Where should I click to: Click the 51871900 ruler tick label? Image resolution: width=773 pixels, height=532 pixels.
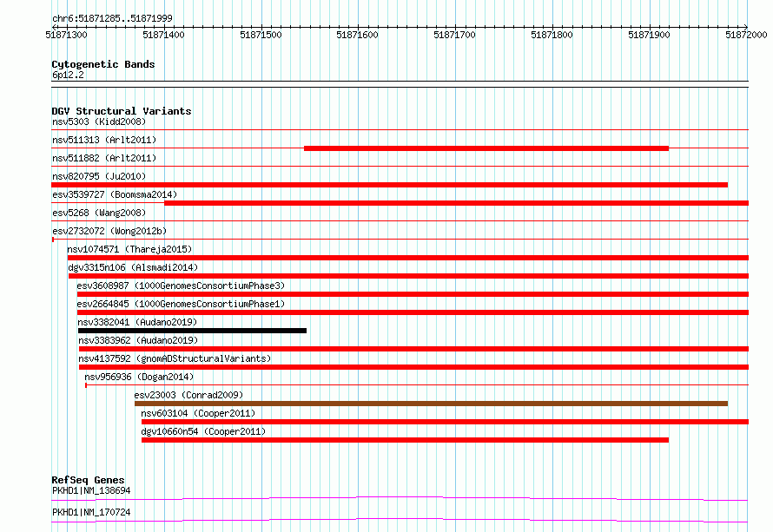tap(650, 35)
